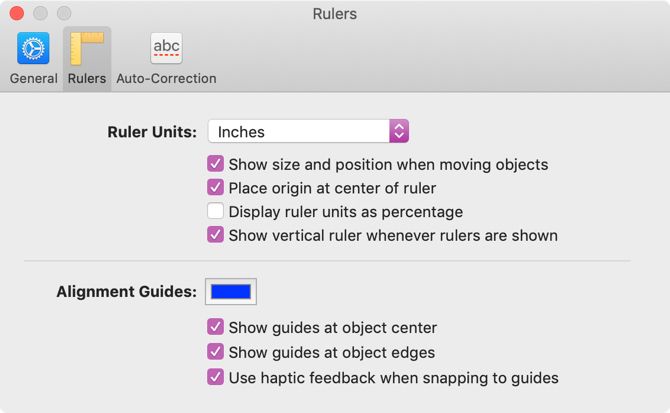Click the Rulers window title text
This screenshot has width=670, height=413.
pyautogui.click(x=334, y=14)
